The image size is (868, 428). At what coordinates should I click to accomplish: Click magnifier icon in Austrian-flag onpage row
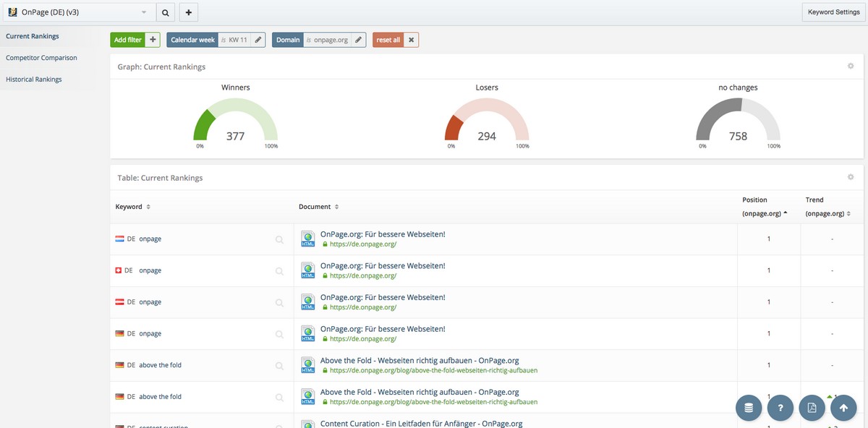coord(279,302)
